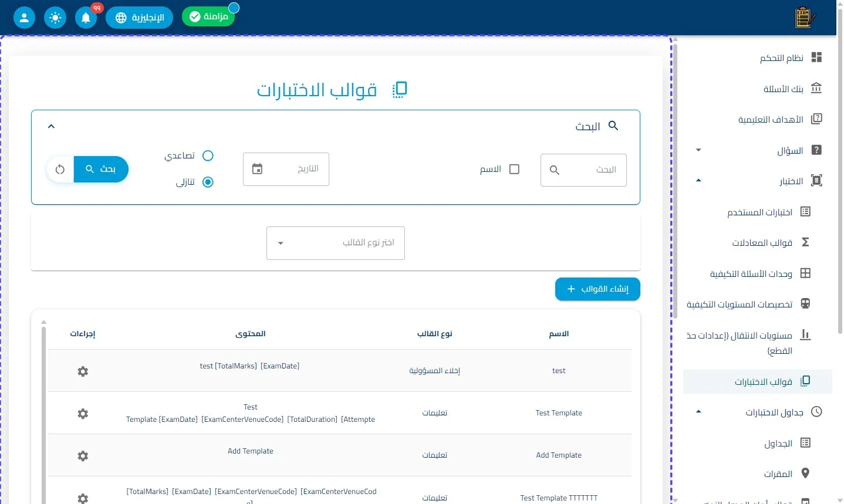Open نظام التحكم dashboard menu item

coord(758,57)
